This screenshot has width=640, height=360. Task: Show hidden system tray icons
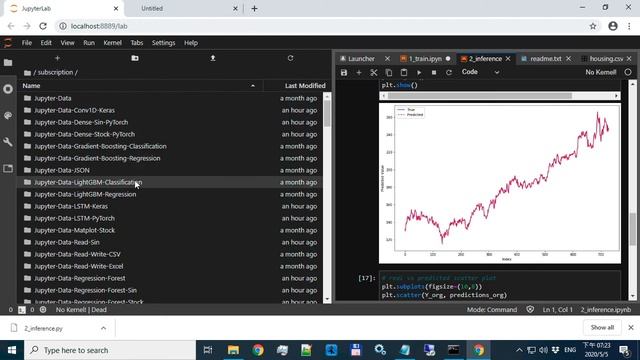click(x=519, y=350)
